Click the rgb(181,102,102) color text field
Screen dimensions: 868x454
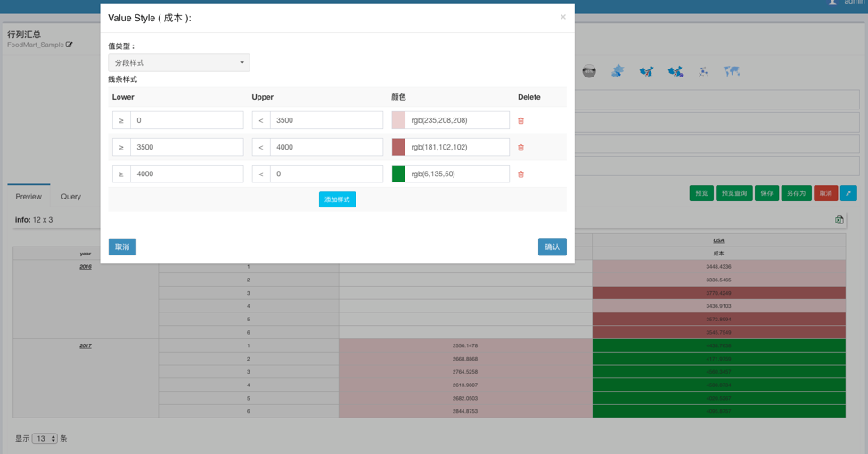point(457,147)
